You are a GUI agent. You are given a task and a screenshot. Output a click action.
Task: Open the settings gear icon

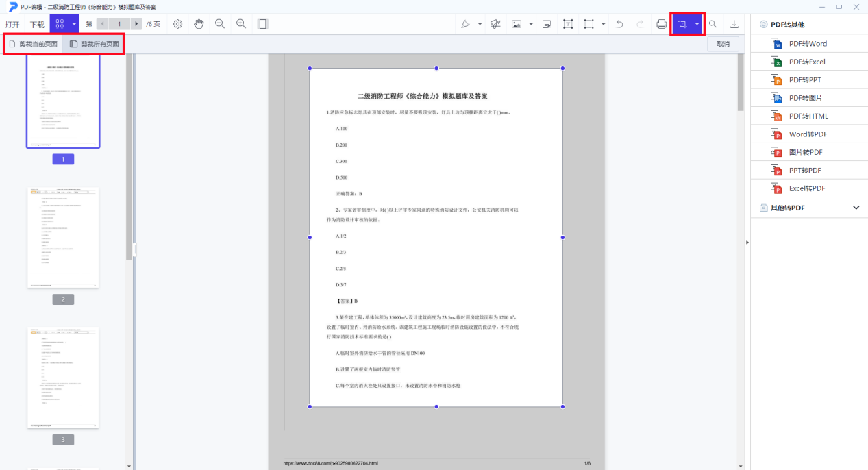coord(177,24)
